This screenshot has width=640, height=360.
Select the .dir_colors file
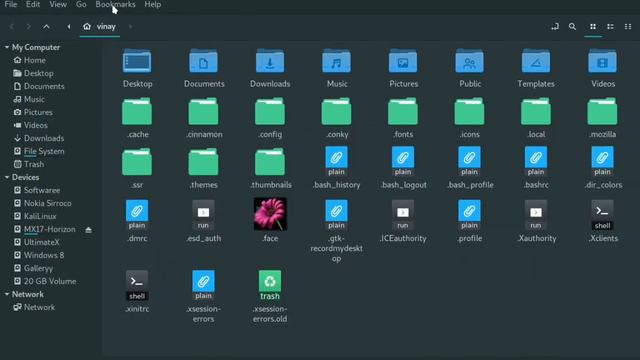coord(602,162)
